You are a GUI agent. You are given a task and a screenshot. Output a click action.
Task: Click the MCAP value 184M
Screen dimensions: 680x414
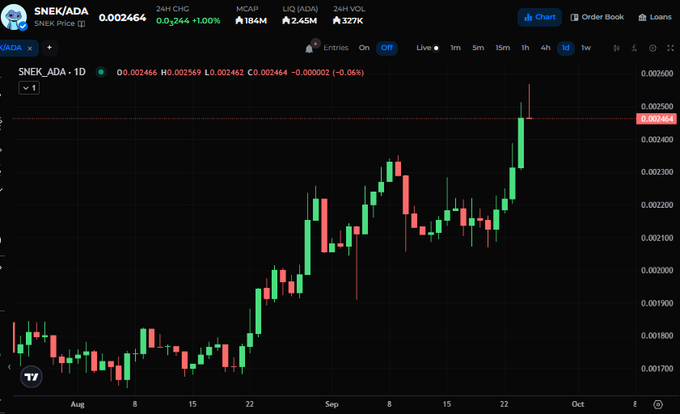251,20
